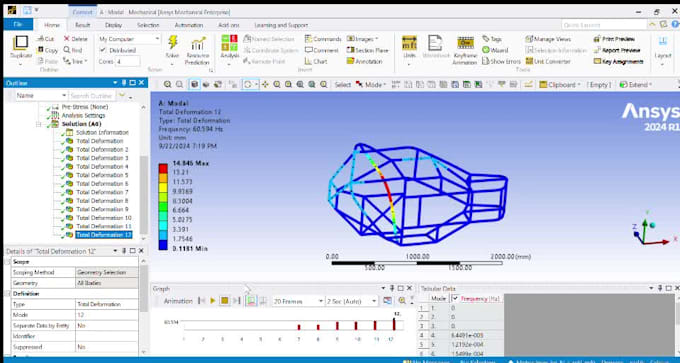Viewport: 680px width, 363px height.
Task: Click the yellow legend color band
Action: click(x=163, y=187)
